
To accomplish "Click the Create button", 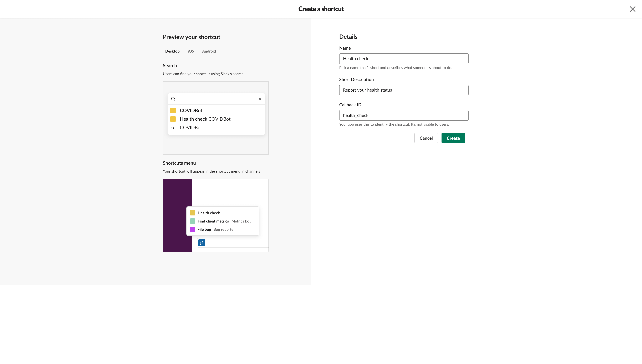I will 453,138.
